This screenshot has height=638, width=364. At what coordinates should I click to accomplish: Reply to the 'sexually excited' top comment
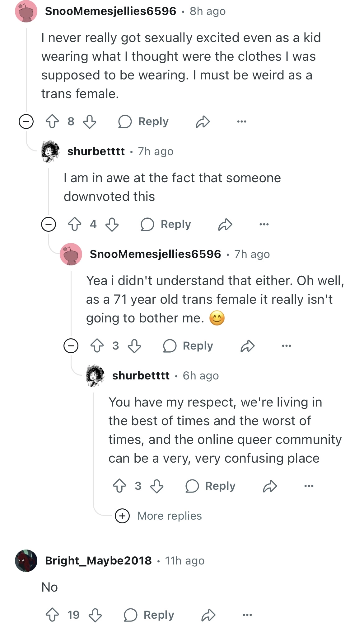pyautogui.click(x=143, y=121)
